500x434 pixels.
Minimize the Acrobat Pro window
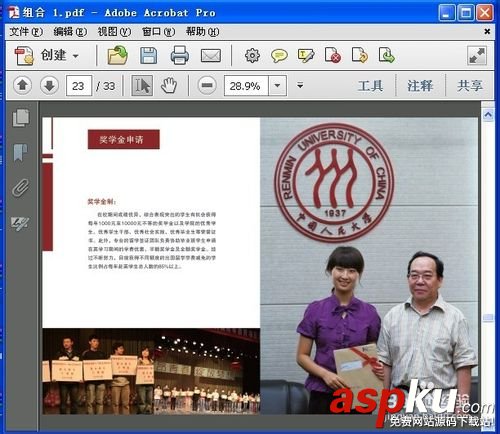446,13
